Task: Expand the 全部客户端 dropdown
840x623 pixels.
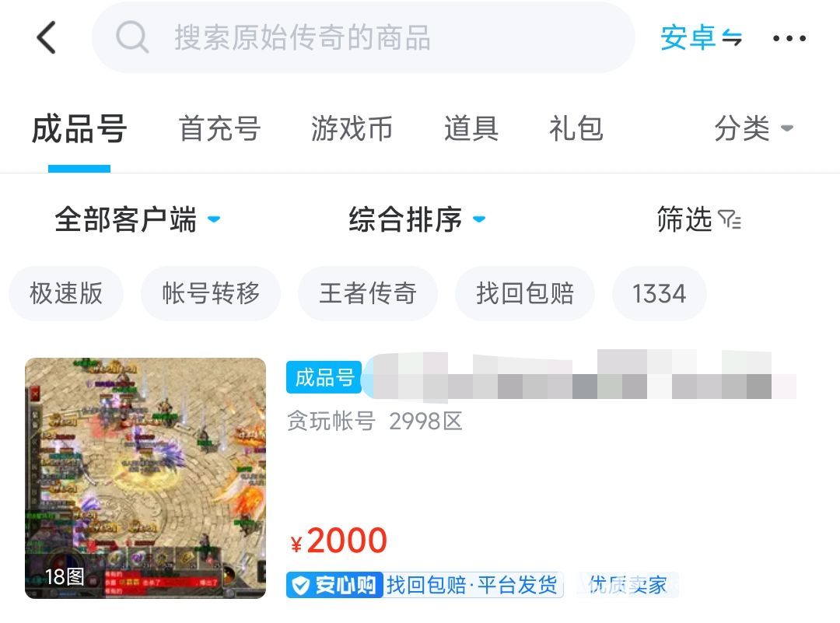Action: pos(138,219)
